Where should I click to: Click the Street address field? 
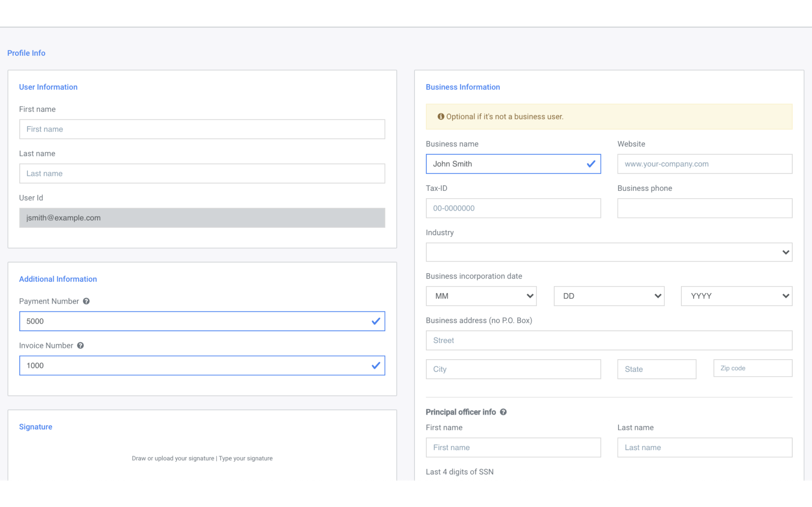(609, 341)
